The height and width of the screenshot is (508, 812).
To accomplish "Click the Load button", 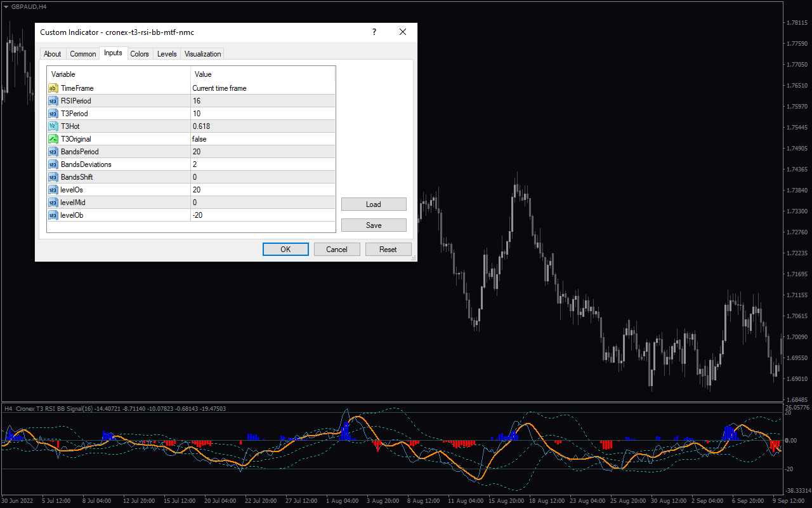I will (x=374, y=204).
